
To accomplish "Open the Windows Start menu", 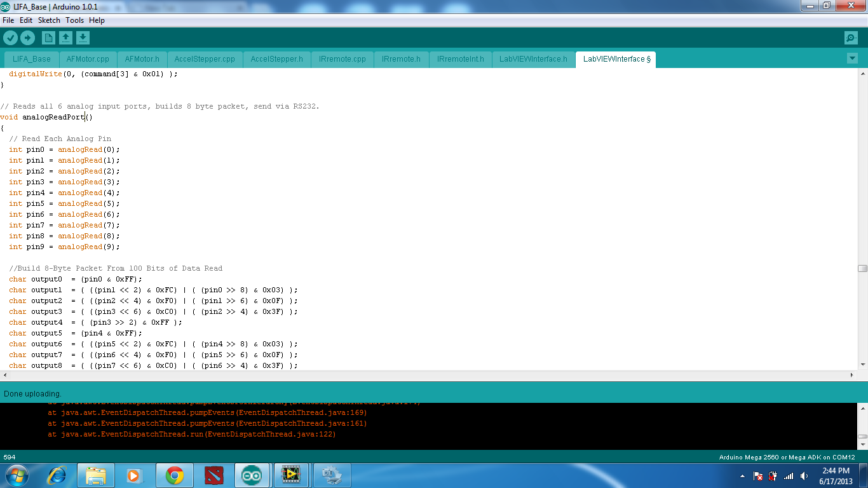I will pyautogui.click(x=16, y=475).
